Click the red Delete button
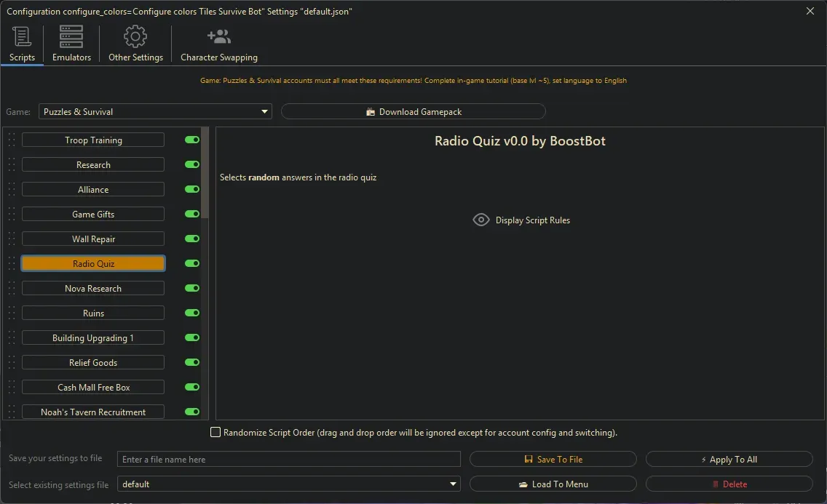Viewport: 827px width, 504px height. coord(729,484)
